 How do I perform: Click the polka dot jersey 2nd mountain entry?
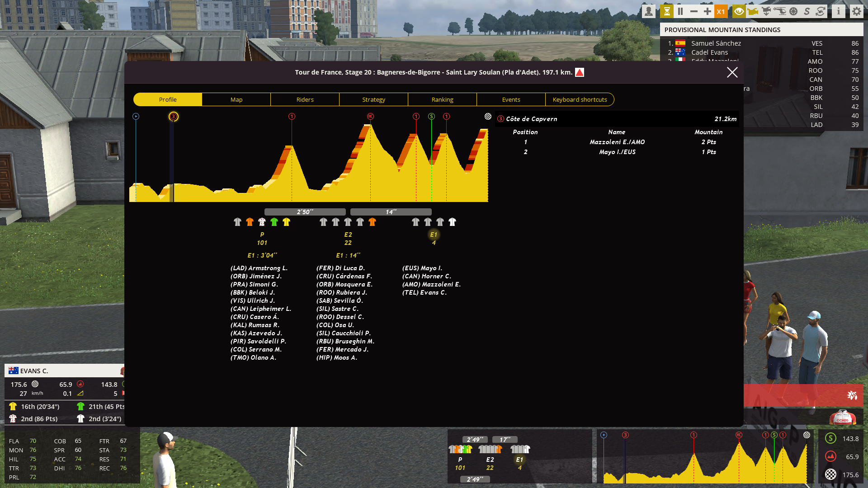tap(33, 419)
